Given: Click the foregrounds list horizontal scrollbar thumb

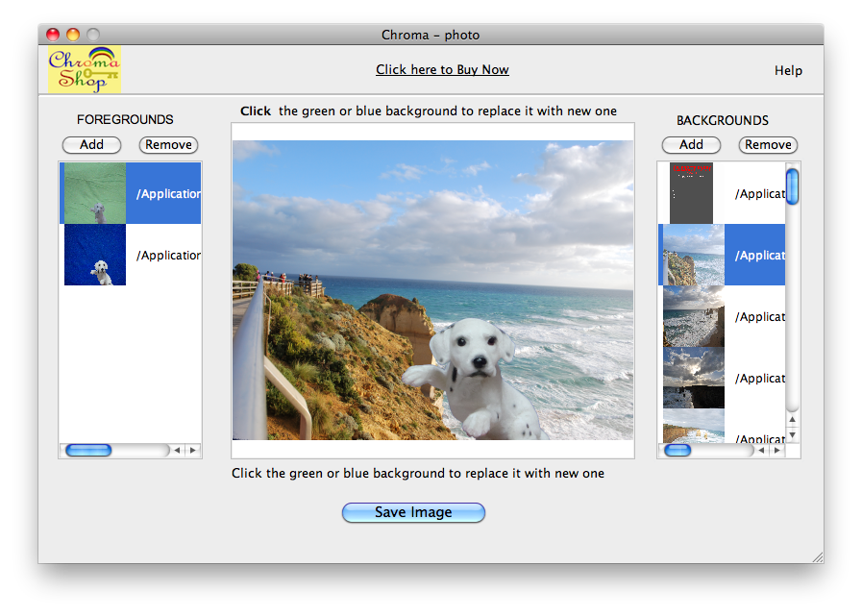Looking at the screenshot, I should tap(88, 450).
